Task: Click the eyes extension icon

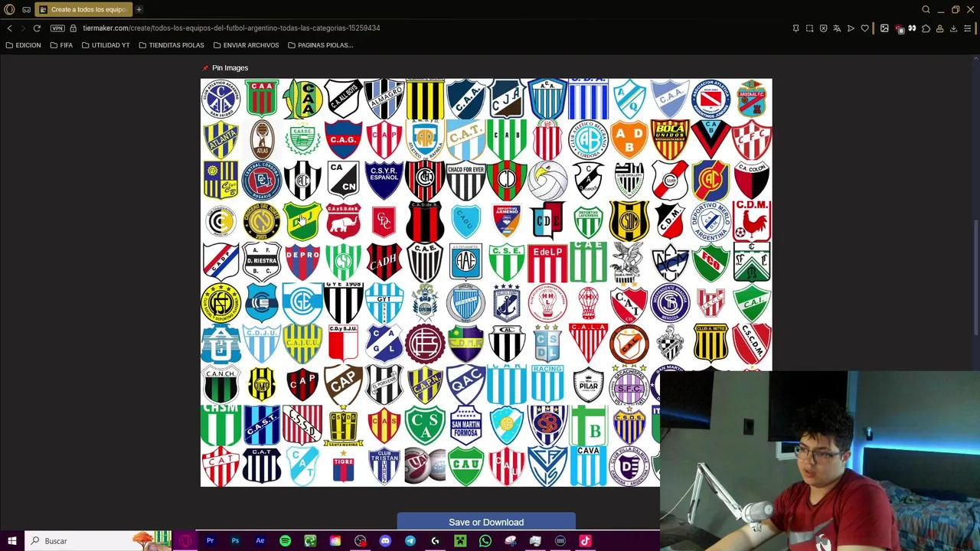Action: click(912, 28)
